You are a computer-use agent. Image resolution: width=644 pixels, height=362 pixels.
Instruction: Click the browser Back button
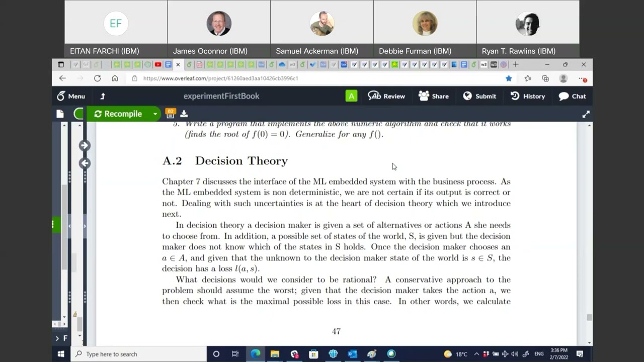tap(62, 78)
